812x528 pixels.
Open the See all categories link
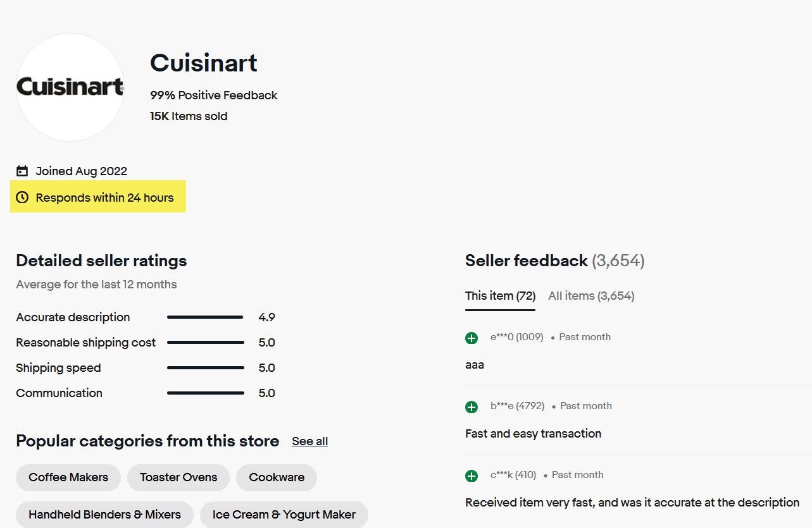click(x=309, y=441)
